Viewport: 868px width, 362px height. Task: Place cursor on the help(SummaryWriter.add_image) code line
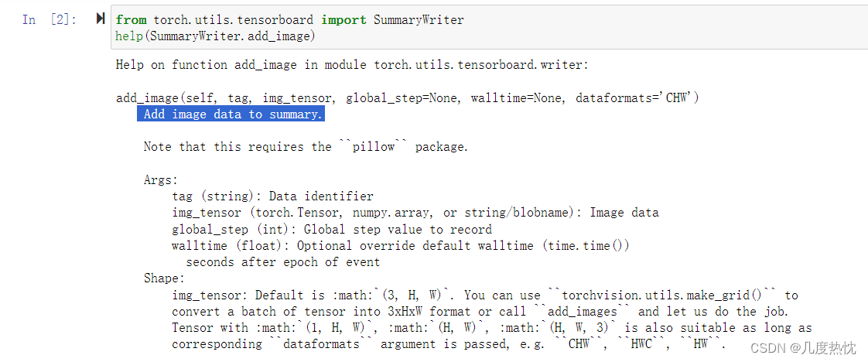coord(215,36)
